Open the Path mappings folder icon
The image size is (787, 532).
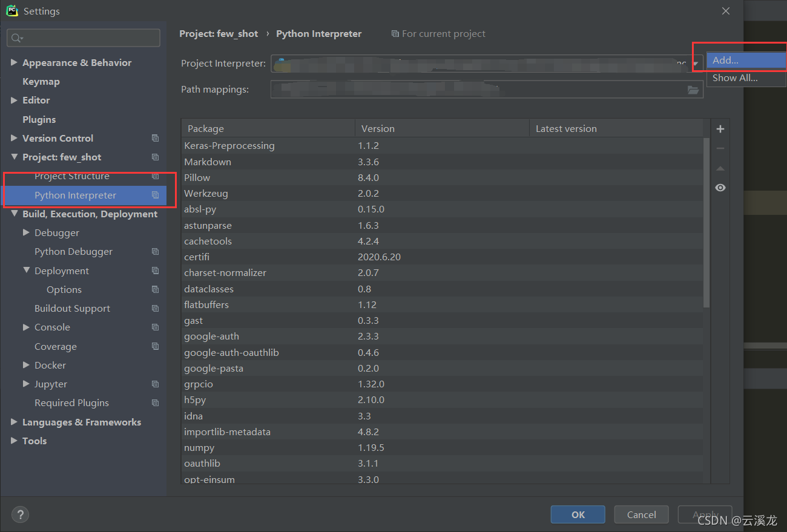[x=693, y=90]
